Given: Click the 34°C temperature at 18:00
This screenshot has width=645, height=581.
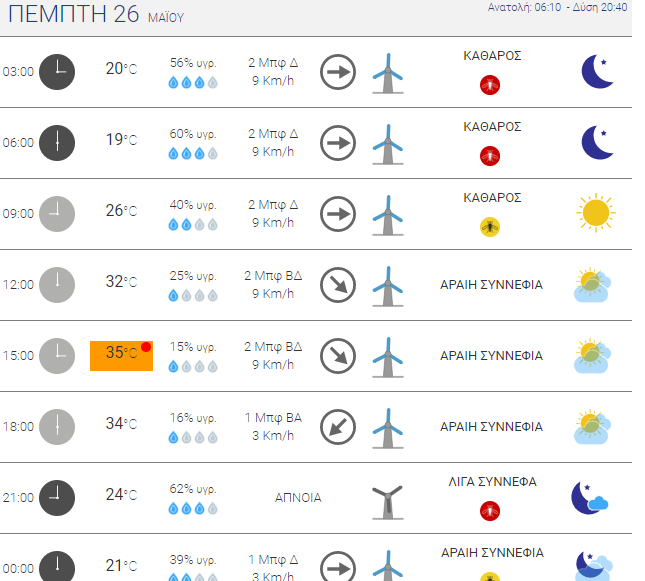Looking at the screenshot, I should click(121, 423).
